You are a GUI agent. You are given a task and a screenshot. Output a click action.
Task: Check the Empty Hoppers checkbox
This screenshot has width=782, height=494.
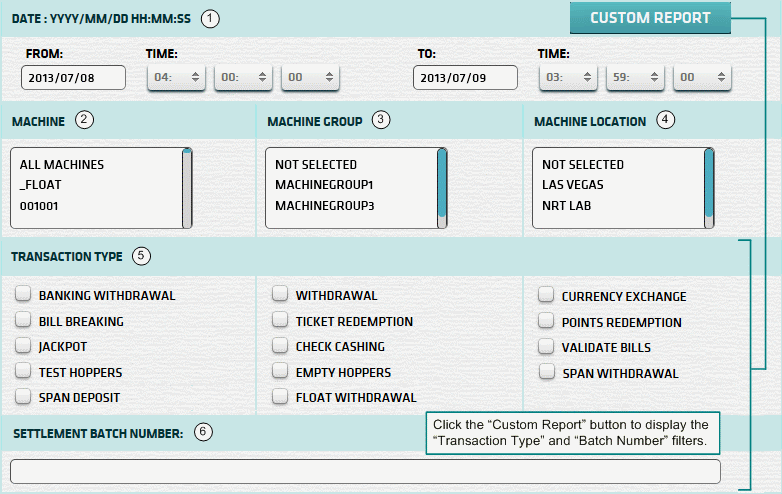[x=280, y=370]
